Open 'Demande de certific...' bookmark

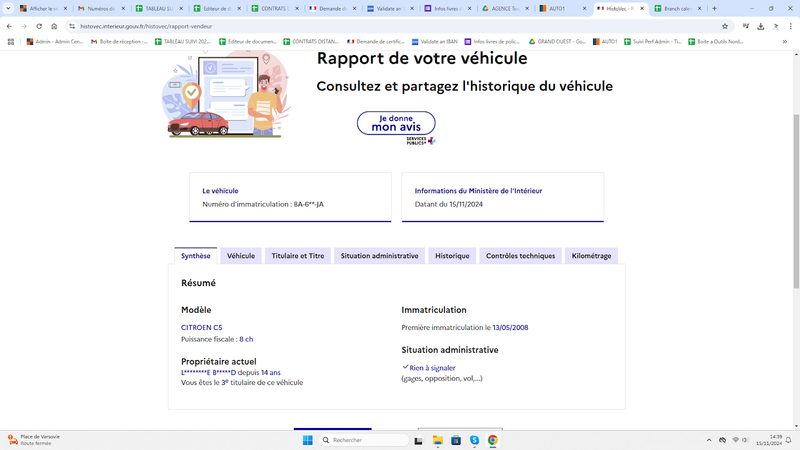tap(376, 41)
